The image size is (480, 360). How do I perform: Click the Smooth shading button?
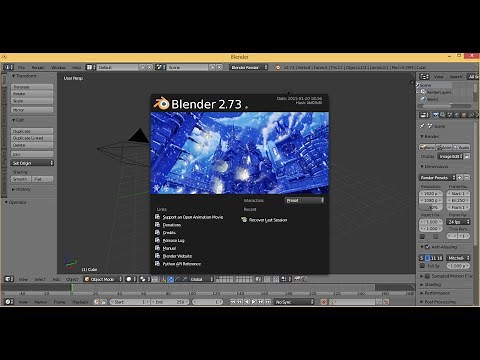click(21, 179)
